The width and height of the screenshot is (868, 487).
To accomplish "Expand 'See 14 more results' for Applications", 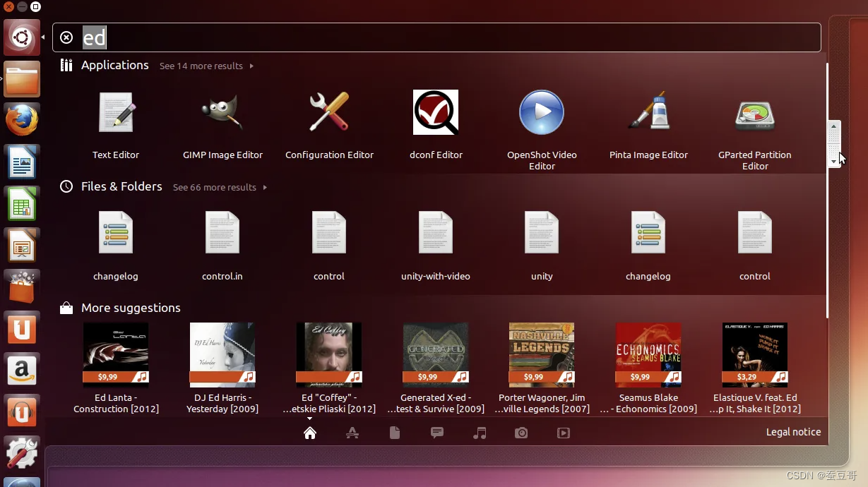I will (206, 66).
